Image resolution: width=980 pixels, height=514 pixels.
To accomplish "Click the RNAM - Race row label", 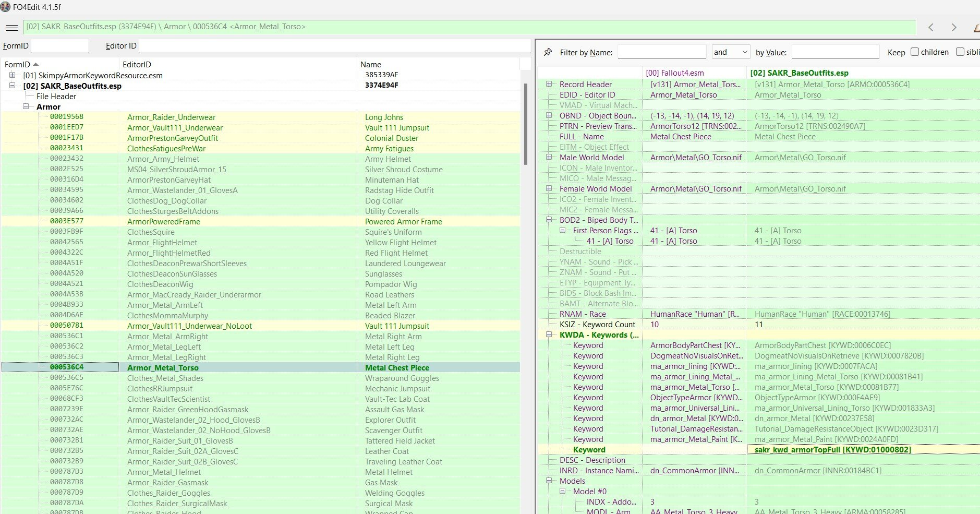I will 583,314.
